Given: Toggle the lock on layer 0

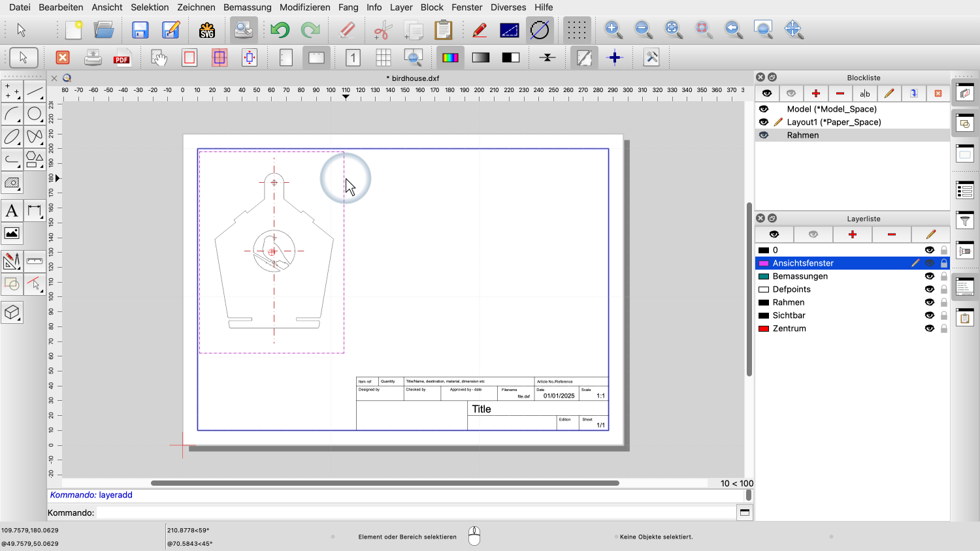Looking at the screenshot, I should (943, 250).
